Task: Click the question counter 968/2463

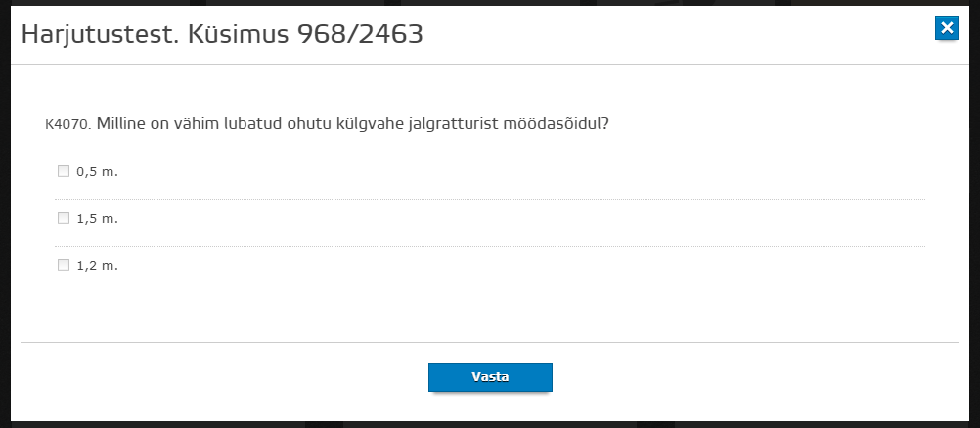Action: coord(360,35)
